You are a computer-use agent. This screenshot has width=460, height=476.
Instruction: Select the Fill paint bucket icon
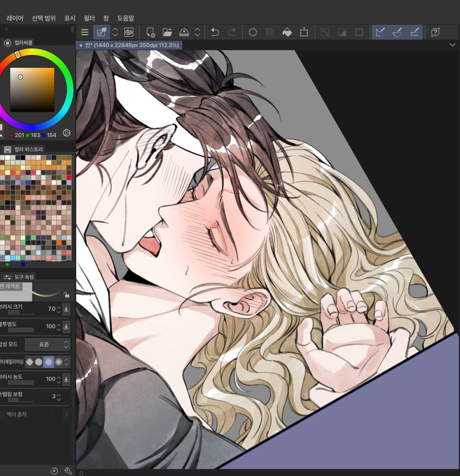click(x=287, y=32)
